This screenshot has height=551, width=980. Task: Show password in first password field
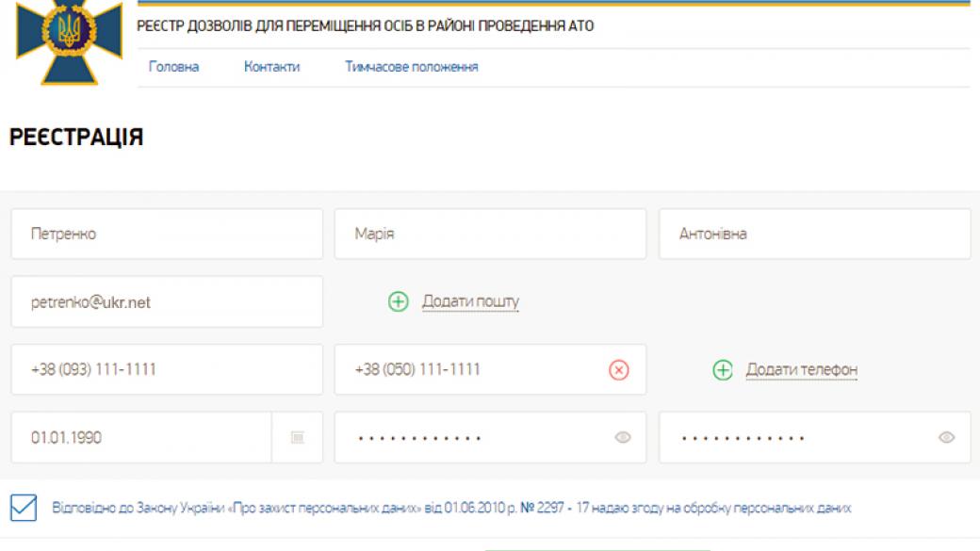point(622,438)
